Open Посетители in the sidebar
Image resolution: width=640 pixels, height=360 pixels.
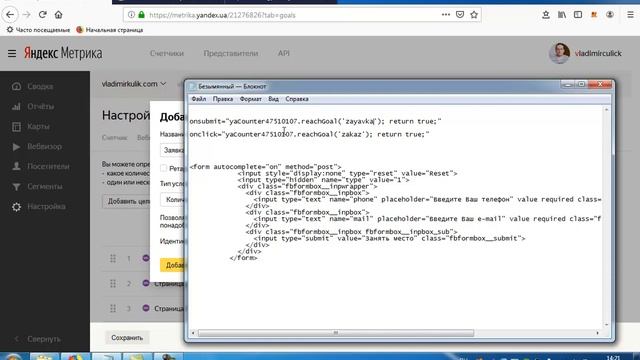coord(48,167)
